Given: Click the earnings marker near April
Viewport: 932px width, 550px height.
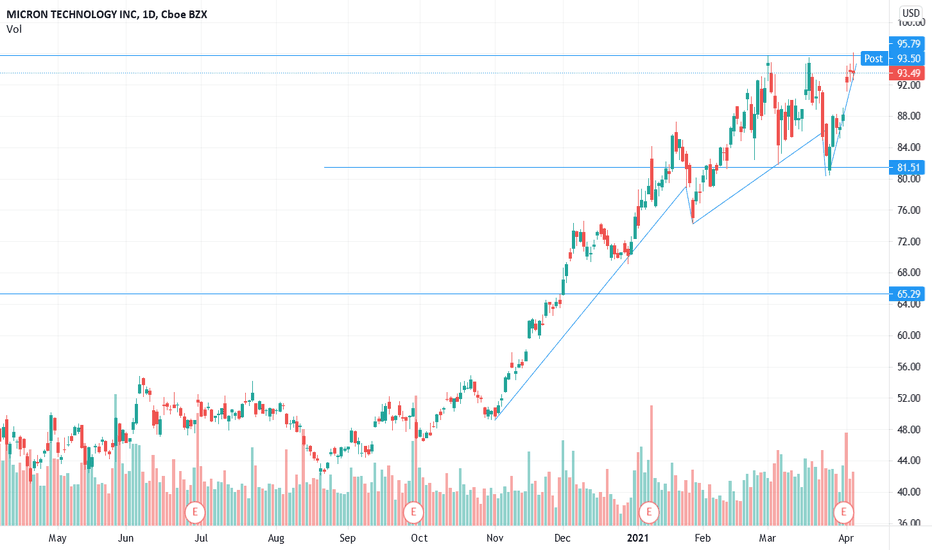Looking at the screenshot, I should [x=843, y=512].
